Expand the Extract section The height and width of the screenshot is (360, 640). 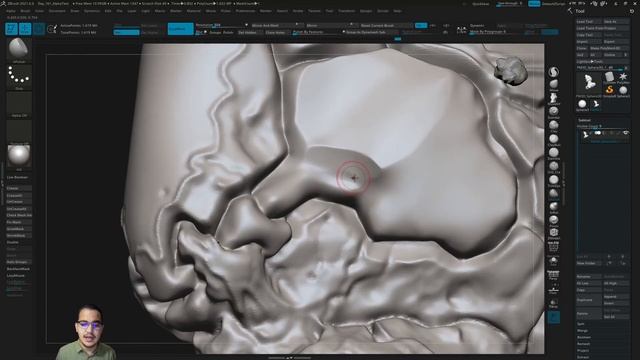pos(583,357)
